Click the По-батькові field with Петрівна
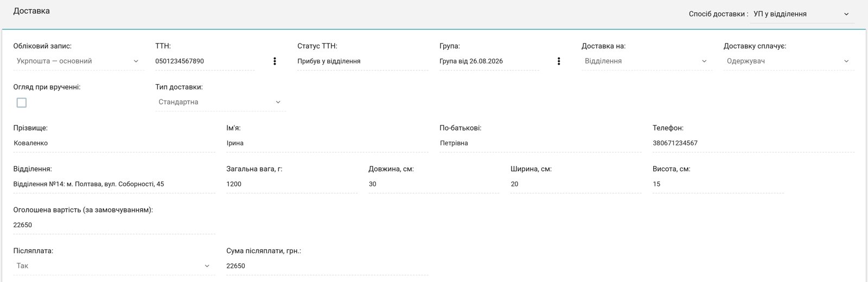Viewport: 868px width, 282px height. 540,143
